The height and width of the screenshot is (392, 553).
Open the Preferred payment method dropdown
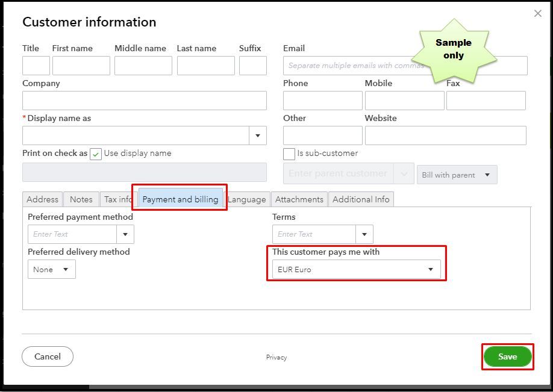click(x=125, y=234)
